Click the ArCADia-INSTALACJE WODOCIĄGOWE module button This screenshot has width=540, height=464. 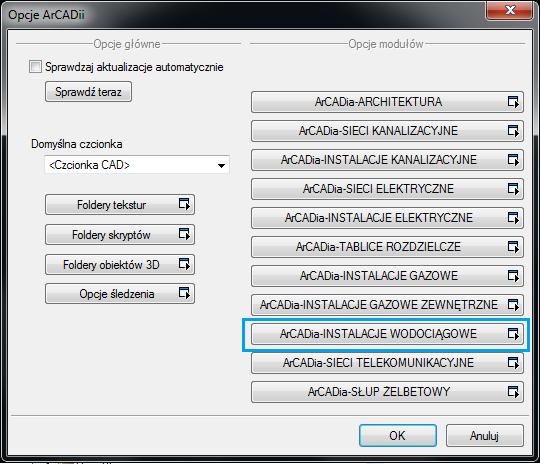click(387, 334)
